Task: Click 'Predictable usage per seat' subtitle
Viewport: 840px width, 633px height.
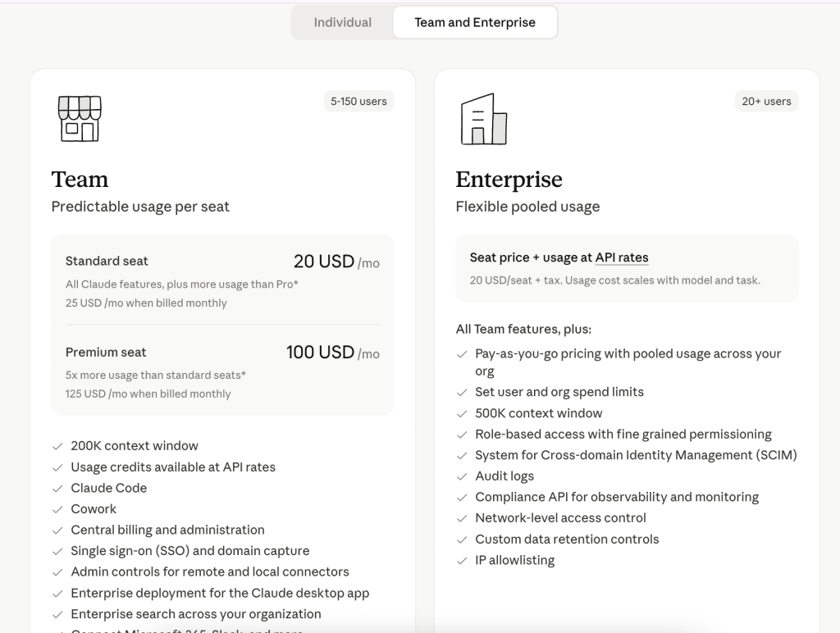Action: click(140, 207)
